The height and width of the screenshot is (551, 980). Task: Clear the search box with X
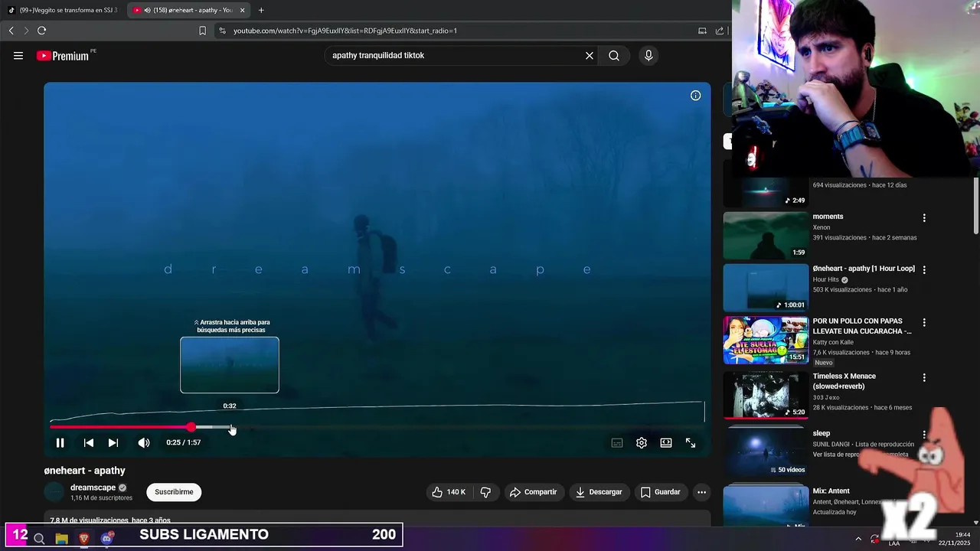(590, 56)
